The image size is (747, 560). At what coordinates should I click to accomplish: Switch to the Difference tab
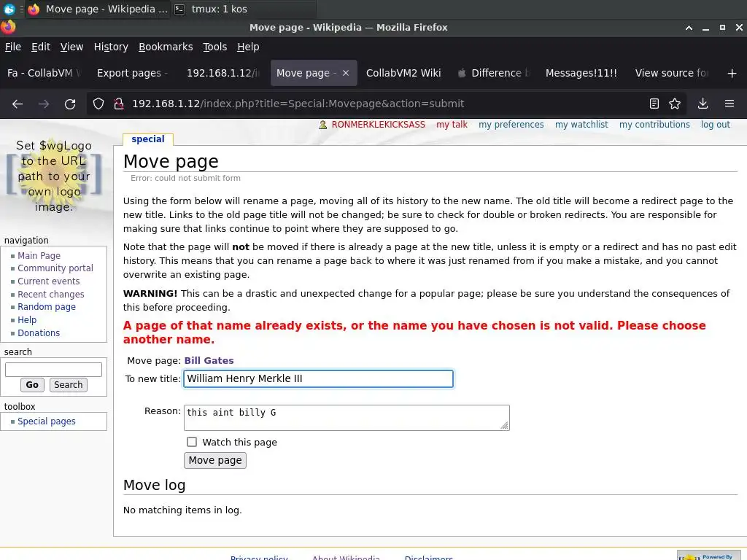(493, 74)
